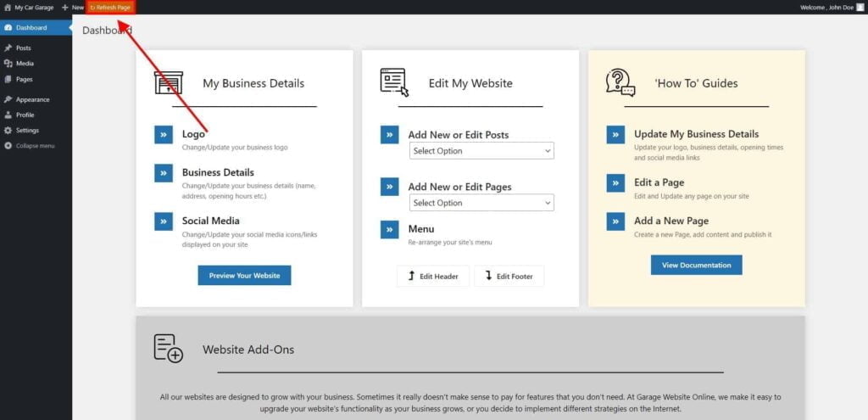868x420 pixels.
Task: Click the paintbrush Appearance icon
Action: tap(8, 100)
